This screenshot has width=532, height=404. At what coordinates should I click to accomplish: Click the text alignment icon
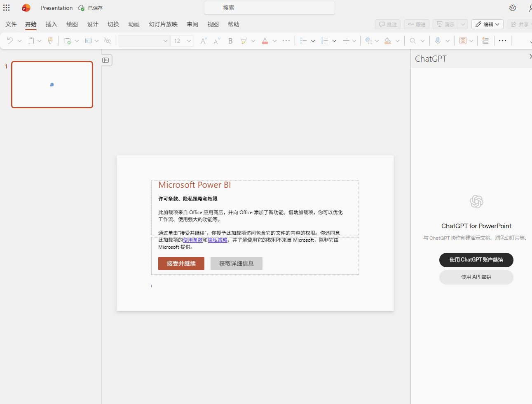(x=346, y=41)
